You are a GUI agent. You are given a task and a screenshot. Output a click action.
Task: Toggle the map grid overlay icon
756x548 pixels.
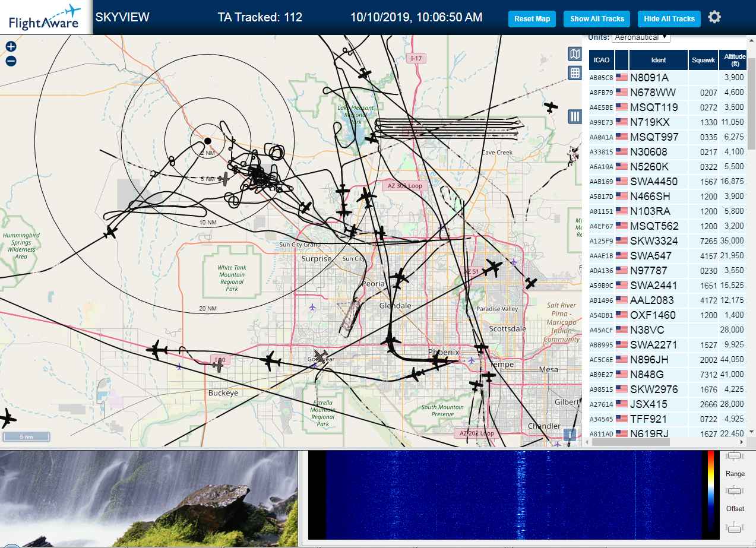(x=574, y=73)
